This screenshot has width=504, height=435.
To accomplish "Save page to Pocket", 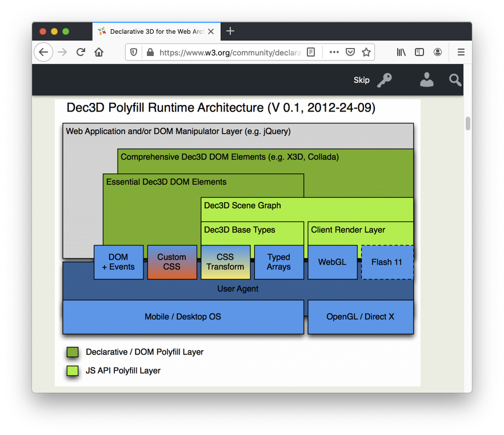I will tap(350, 52).
